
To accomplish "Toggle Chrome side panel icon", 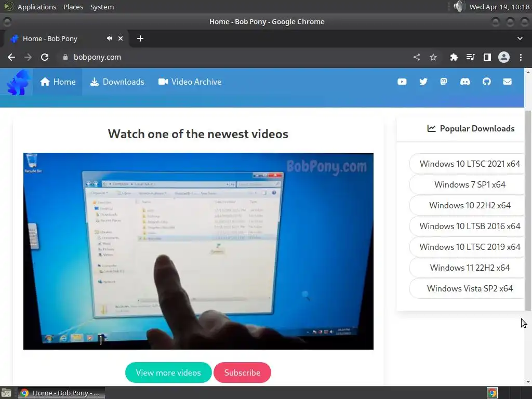I will click(x=487, y=57).
